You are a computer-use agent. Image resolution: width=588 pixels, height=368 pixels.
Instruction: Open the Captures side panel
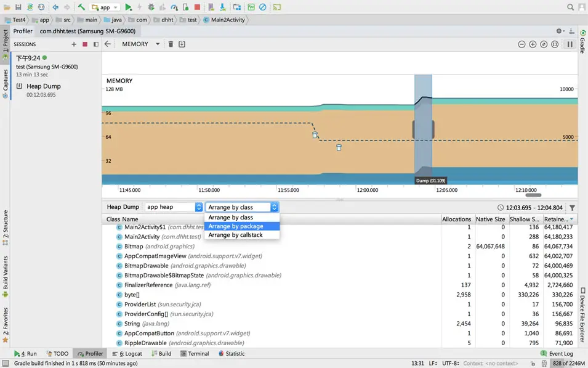6,84
